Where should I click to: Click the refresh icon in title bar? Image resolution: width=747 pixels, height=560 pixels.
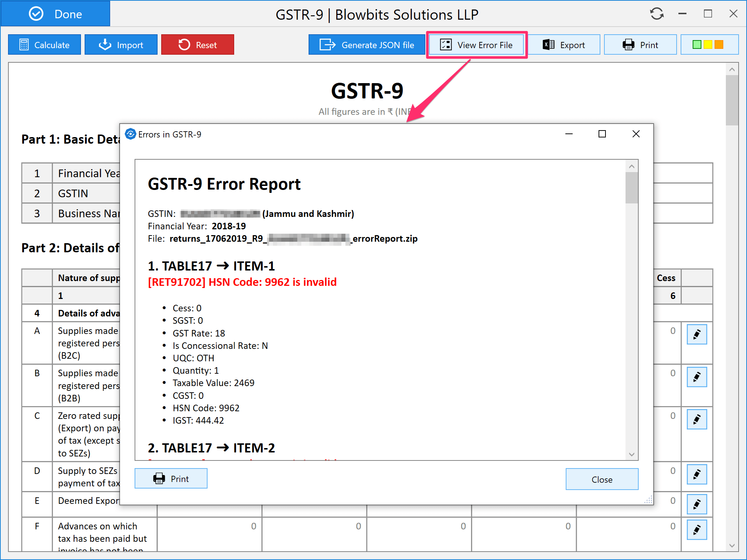(657, 14)
